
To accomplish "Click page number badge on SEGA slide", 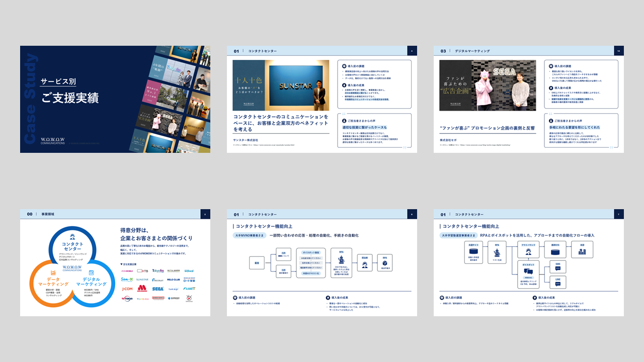I will pyautogui.click(x=619, y=51).
